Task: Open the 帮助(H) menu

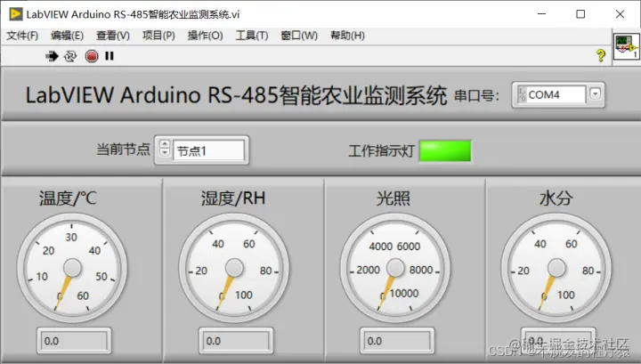Action: [x=347, y=36]
